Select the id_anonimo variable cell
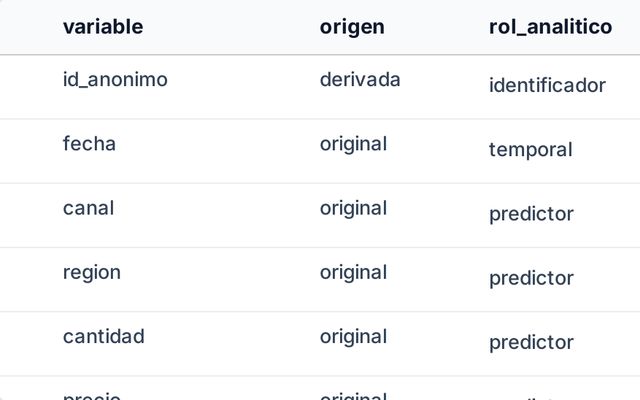 [115, 79]
